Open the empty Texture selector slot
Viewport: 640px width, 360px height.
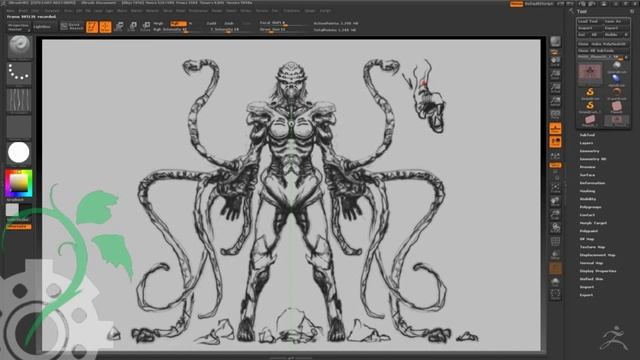(19, 127)
